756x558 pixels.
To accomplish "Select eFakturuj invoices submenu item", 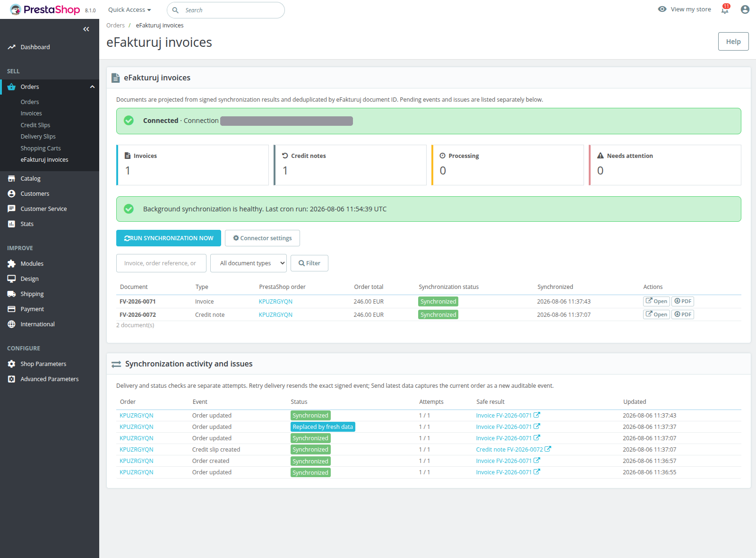I will tap(44, 160).
